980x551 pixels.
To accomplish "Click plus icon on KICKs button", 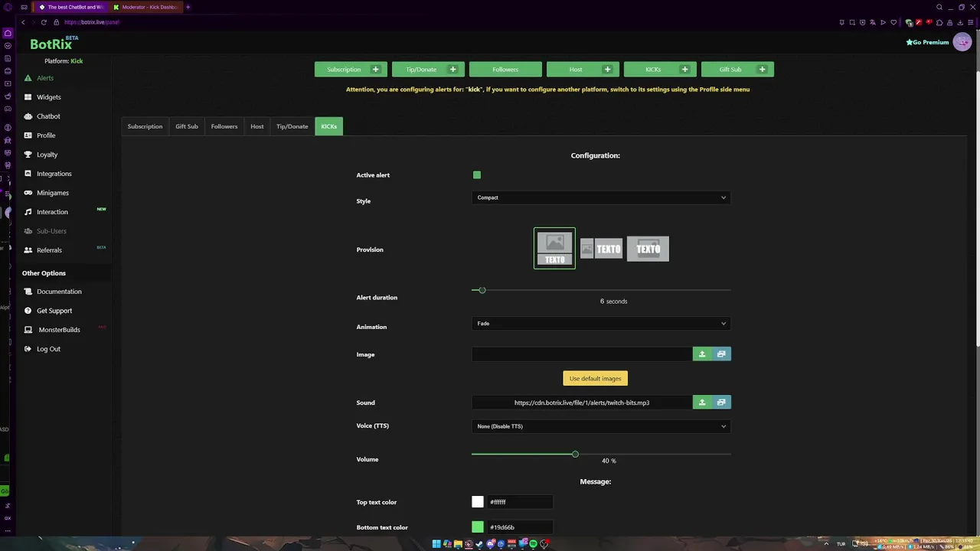I will point(684,70).
